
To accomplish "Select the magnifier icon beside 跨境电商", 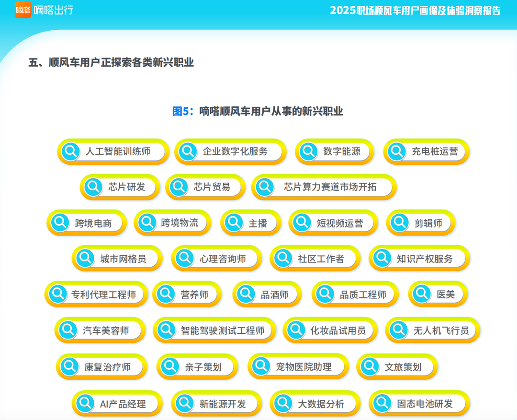I will click(x=60, y=223).
